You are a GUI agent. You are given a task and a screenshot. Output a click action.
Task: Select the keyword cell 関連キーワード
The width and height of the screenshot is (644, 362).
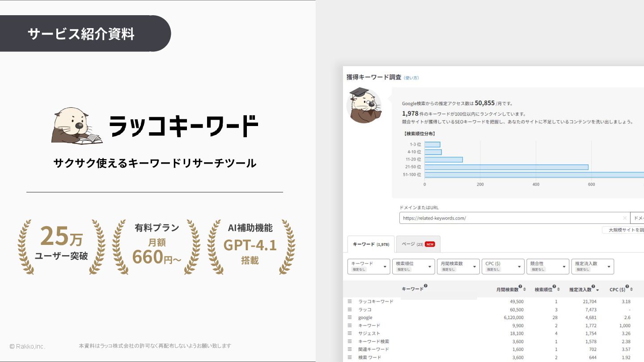373,349
